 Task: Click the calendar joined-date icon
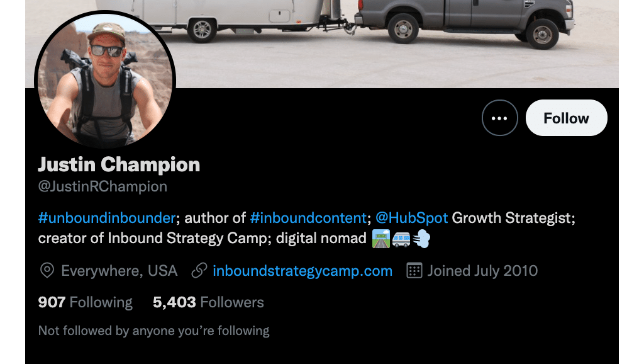(414, 271)
